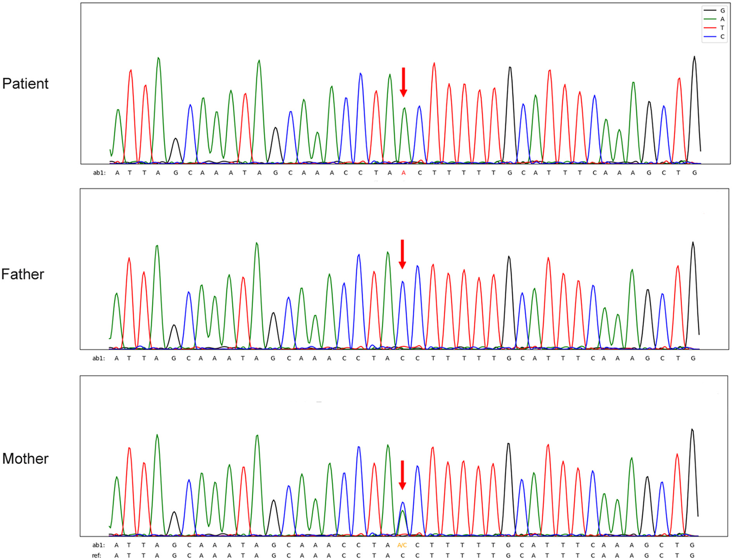Click the ab1: label under the Father trace

[98, 358]
